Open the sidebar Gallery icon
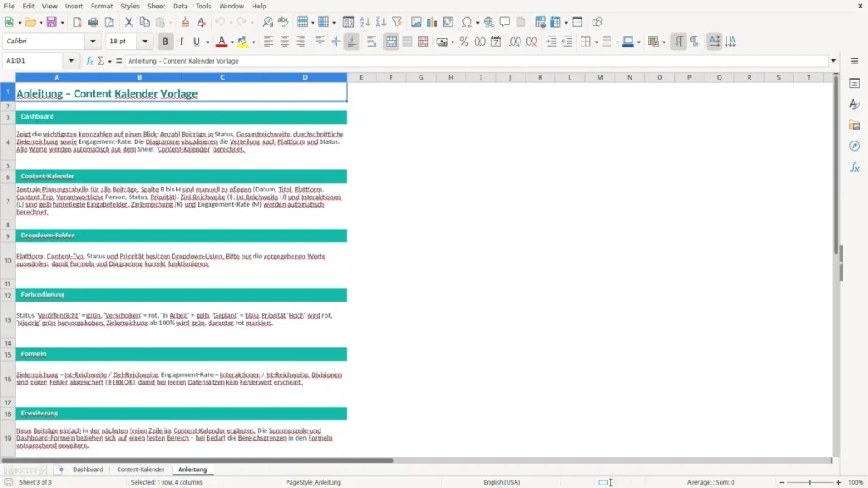Image resolution: width=868 pixels, height=488 pixels. coord(854,125)
